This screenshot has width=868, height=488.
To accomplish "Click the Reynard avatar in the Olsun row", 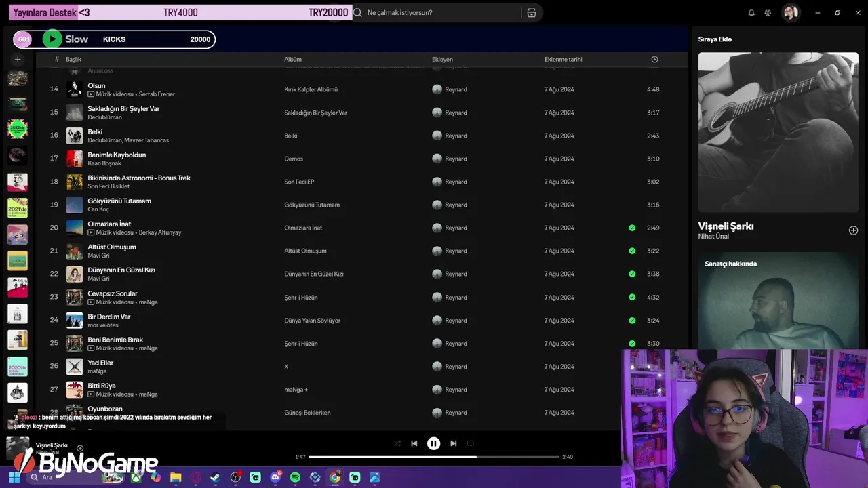I will coord(437,89).
